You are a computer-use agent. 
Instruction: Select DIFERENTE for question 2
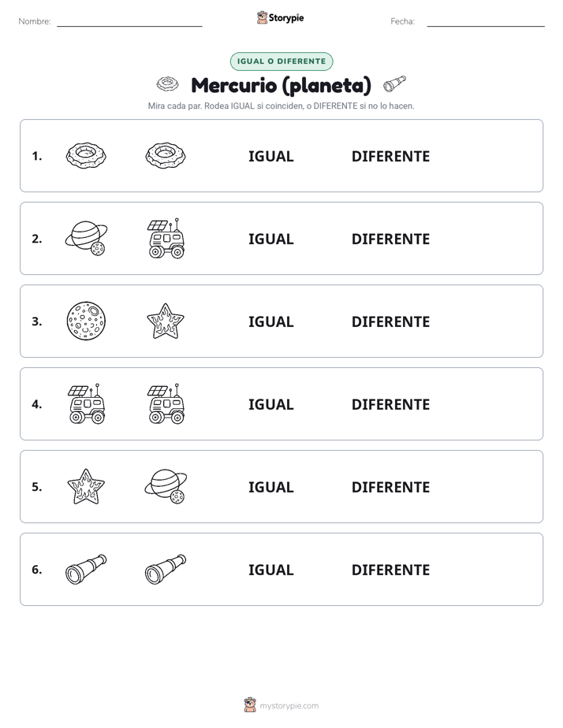click(x=390, y=239)
